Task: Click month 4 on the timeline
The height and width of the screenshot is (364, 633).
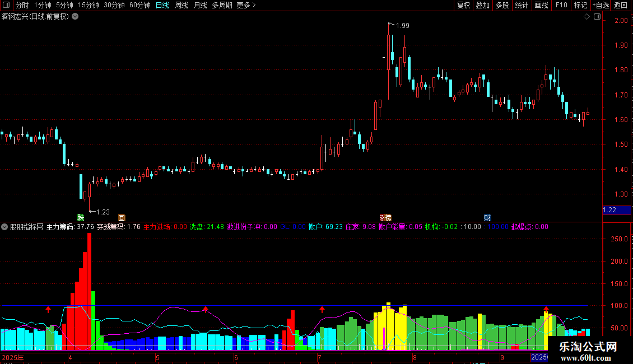Action: [x=70, y=357]
